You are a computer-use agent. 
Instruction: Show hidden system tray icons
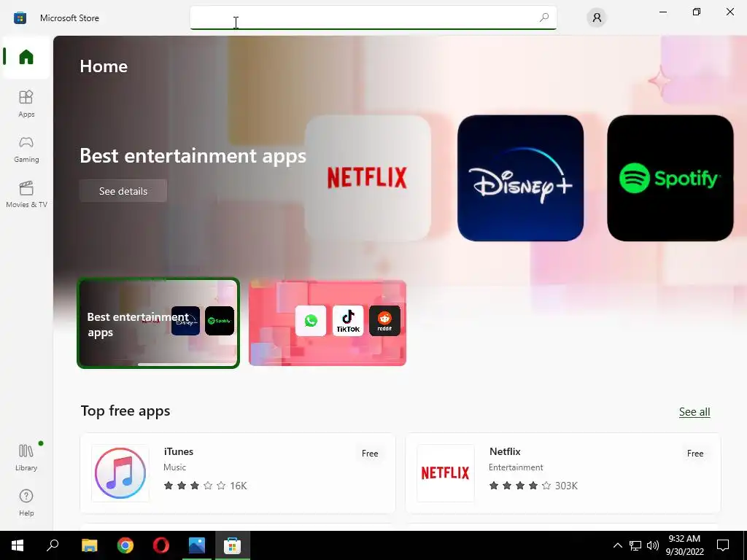(x=617, y=545)
